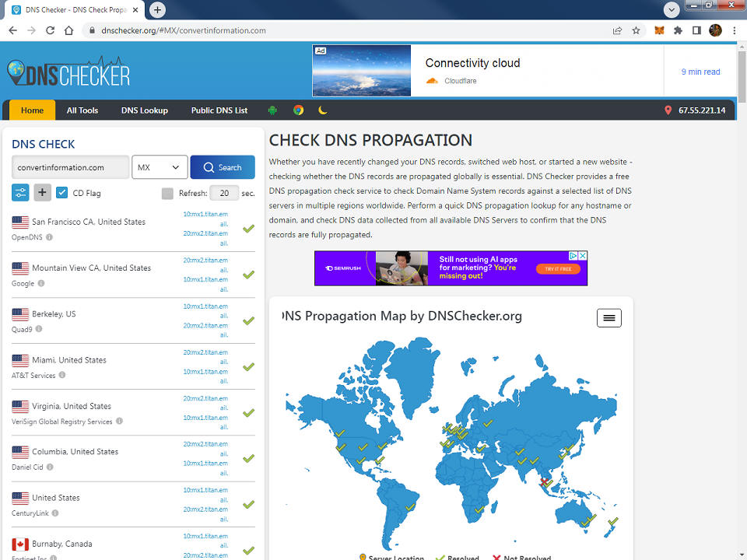Close the Semrush ad banner
747x560 pixels.
click(583, 256)
